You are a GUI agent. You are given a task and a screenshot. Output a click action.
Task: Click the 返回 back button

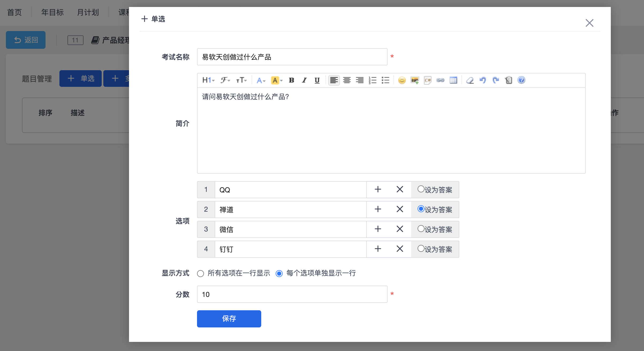[x=26, y=40]
